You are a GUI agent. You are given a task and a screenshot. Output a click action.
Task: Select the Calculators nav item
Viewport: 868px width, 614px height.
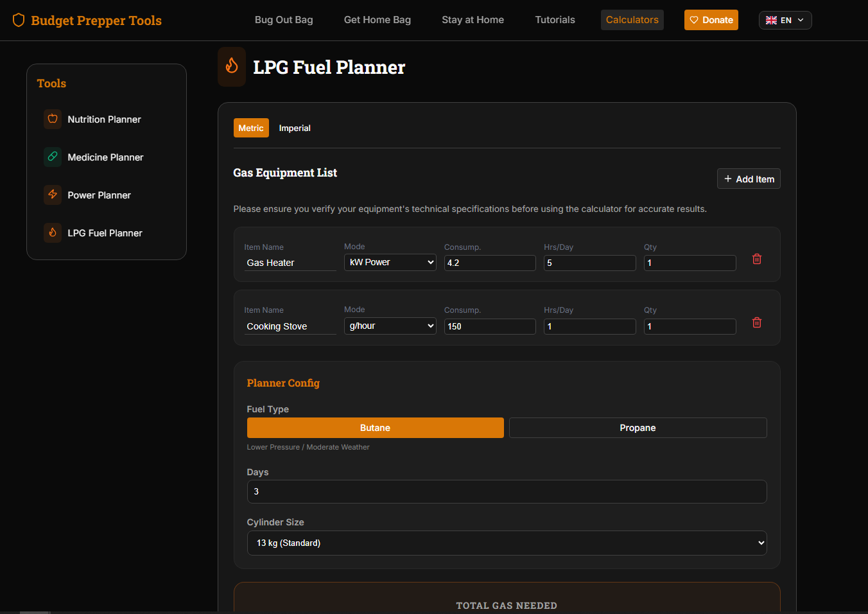click(632, 20)
